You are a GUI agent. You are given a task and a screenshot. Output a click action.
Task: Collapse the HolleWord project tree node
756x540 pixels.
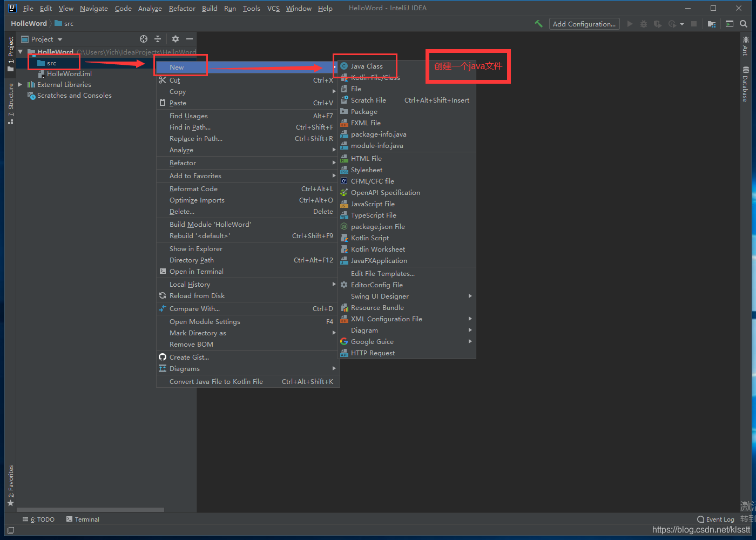click(21, 52)
